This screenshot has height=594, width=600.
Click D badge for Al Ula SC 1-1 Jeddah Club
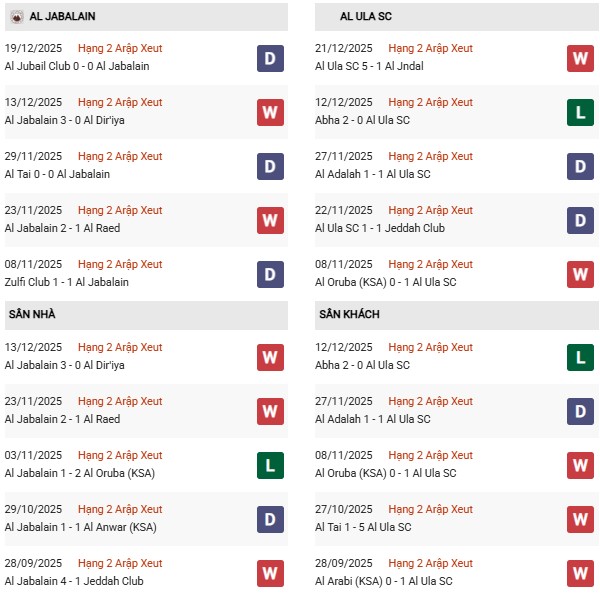pyautogui.click(x=580, y=220)
